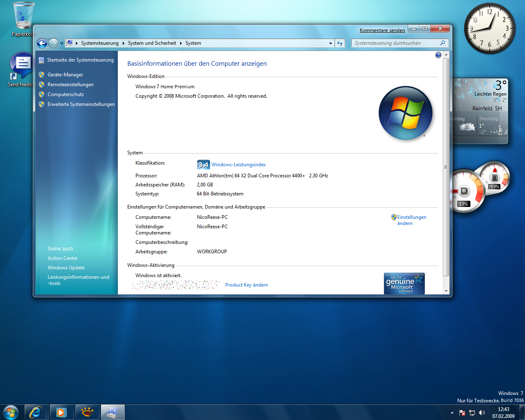Screen dimensions: 525x420
Task: Open Leistungsinformationen und -tools
Action: (78, 280)
